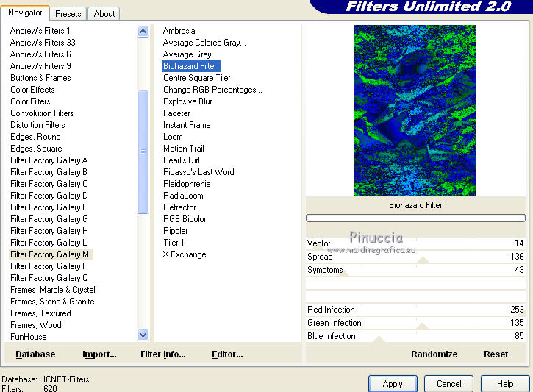Adjust the Vector slider

415,243
